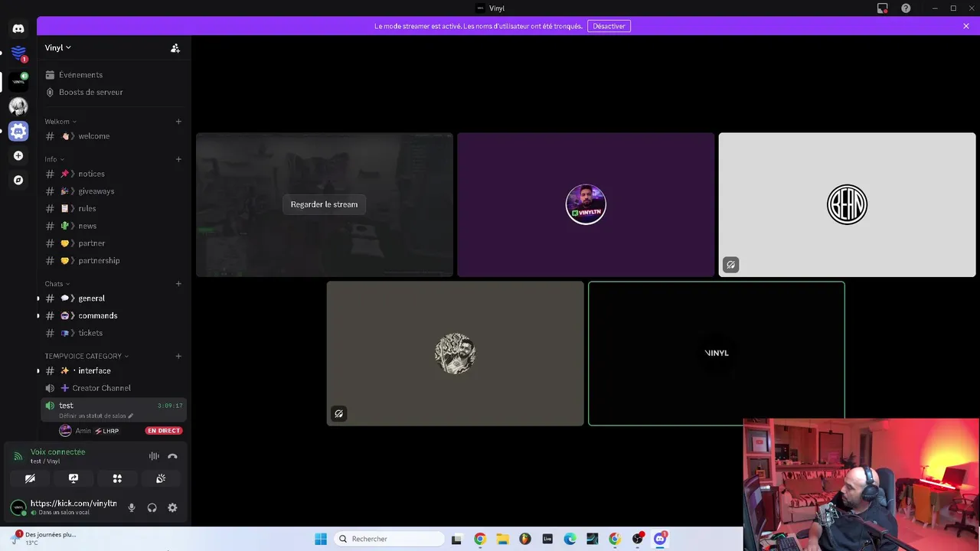Image resolution: width=980 pixels, height=551 pixels.
Task: Open Task View on the taskbar
Action: [x=456, y=539]
